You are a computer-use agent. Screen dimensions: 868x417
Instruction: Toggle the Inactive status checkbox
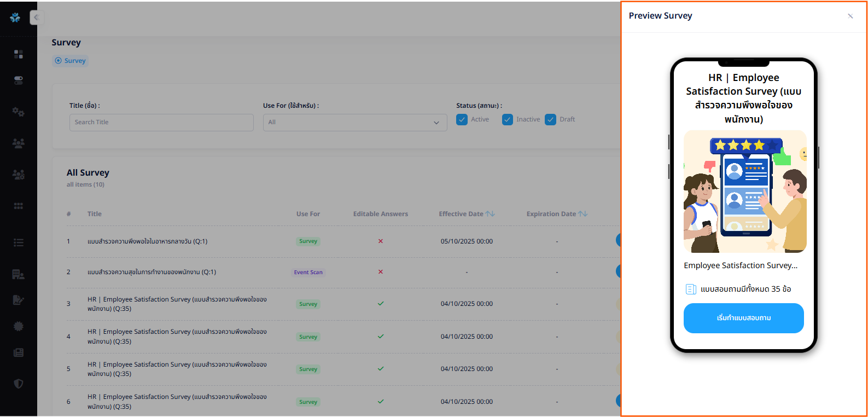tap(508, 120)
